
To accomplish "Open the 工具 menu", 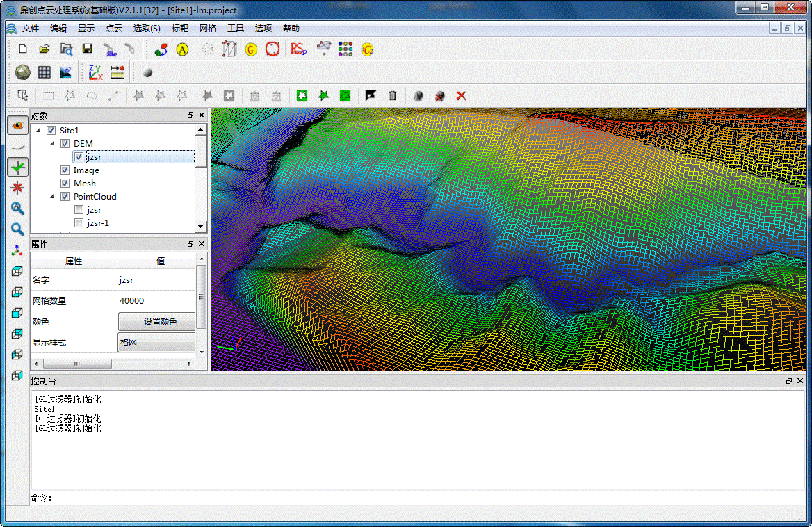I will point(236,29).
